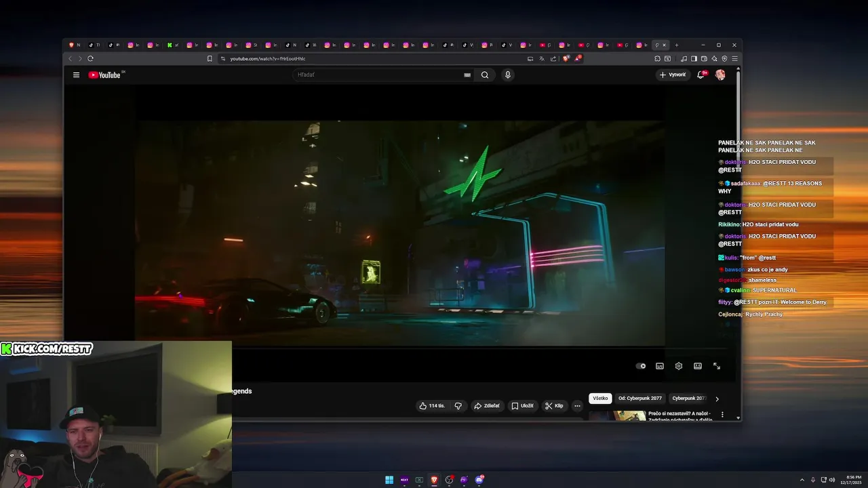Image resolution: width=868 pixels, height=488 pixels.
Task: Select the Všetko filter chip
Action: pos(600,399)
